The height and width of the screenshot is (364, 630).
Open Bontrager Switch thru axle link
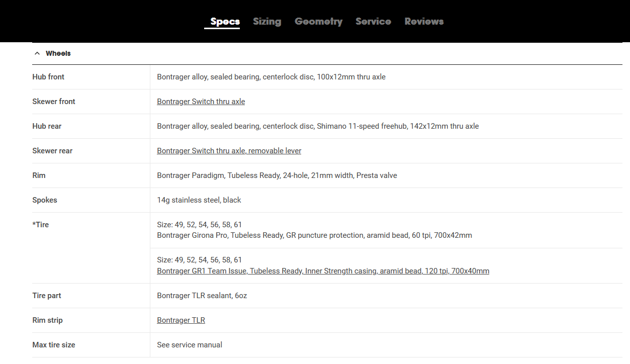[201, 102]
